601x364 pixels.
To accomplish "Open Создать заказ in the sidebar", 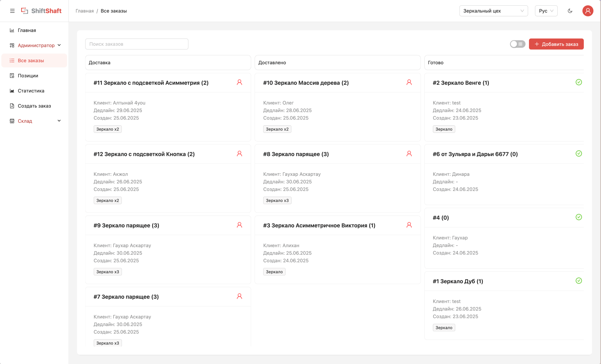I will [34, 106].
